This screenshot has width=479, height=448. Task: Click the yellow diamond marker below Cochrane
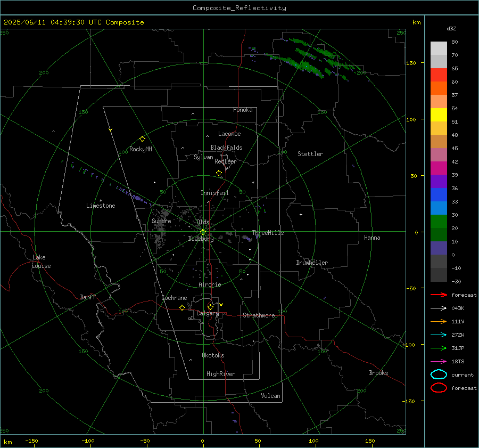[182, 307]
